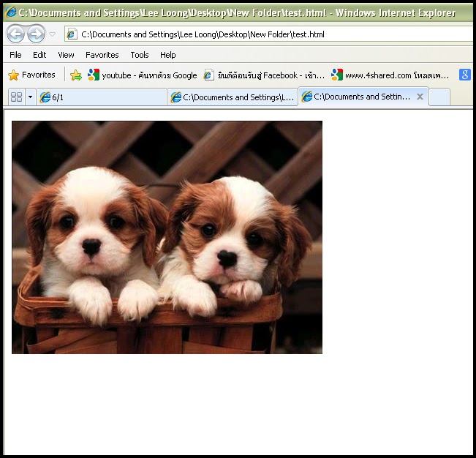Screen dimensions: 476x458
Task: Open the Edit menu
Action: tap(39, 55)
